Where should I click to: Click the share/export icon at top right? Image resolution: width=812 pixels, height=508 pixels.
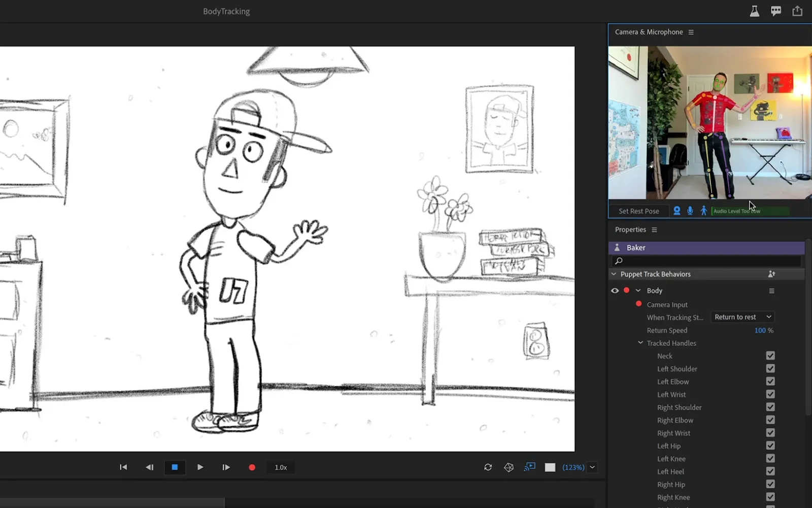pyautogui.click(x=797, y=11)
